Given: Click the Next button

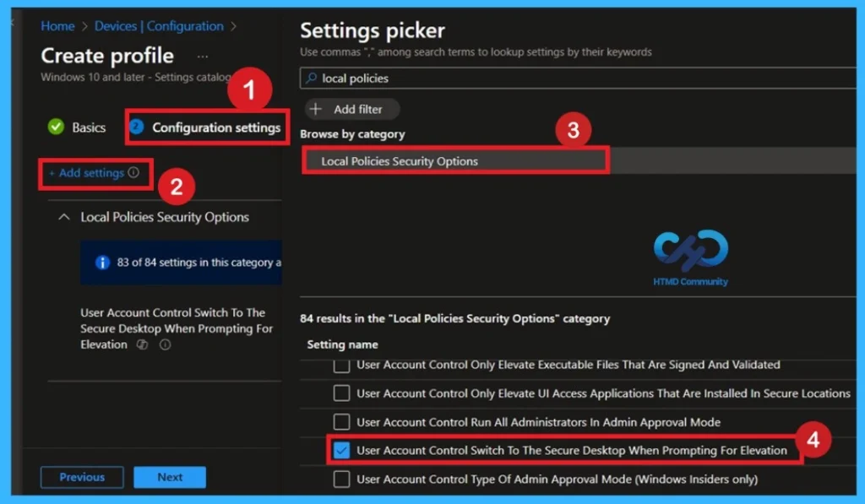Looking at the screenshot, I should [170, 477].
